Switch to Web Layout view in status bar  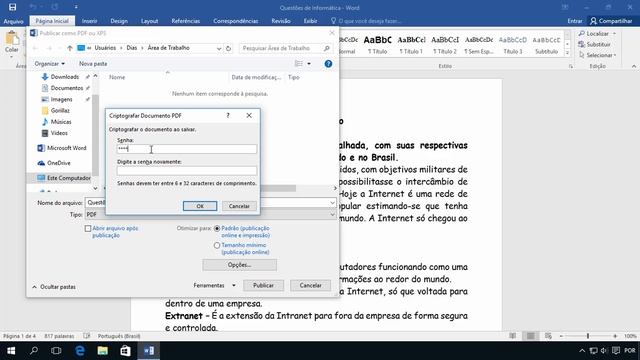548,336
